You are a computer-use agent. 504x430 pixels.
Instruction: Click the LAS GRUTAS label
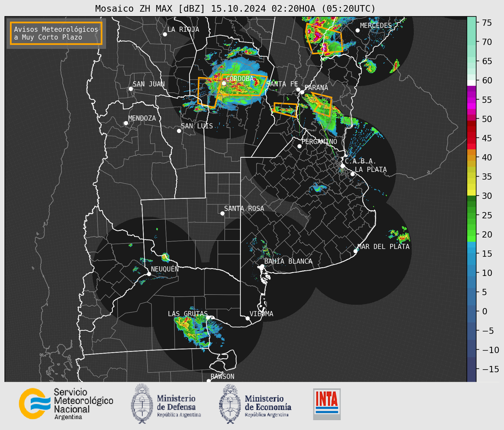(188, 314)
